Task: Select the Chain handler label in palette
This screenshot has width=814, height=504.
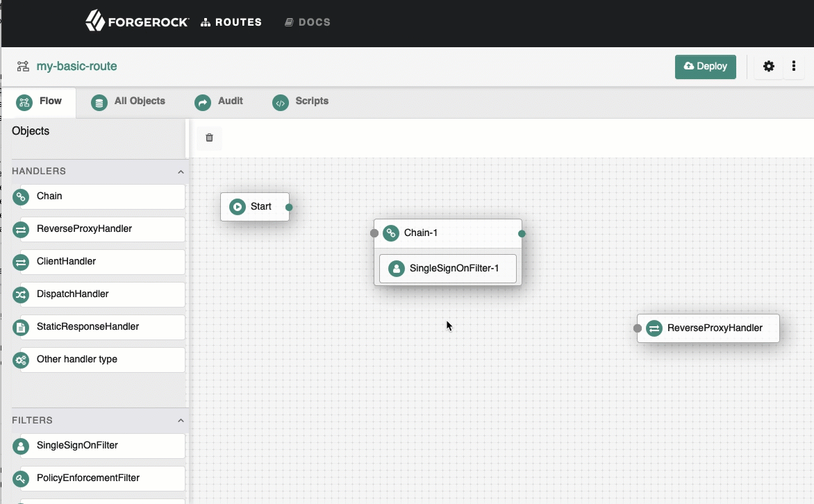Action: [x=49, y=196]
